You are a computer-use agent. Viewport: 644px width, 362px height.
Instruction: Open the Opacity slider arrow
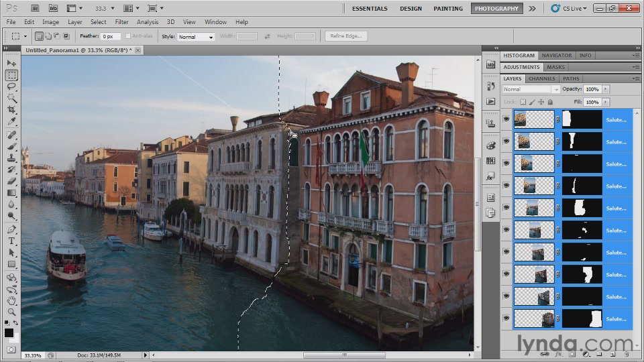605,89
